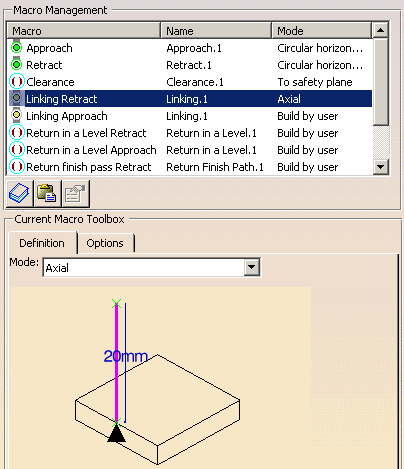Click the paste macro clipboard icon

(x=47, y=193)
